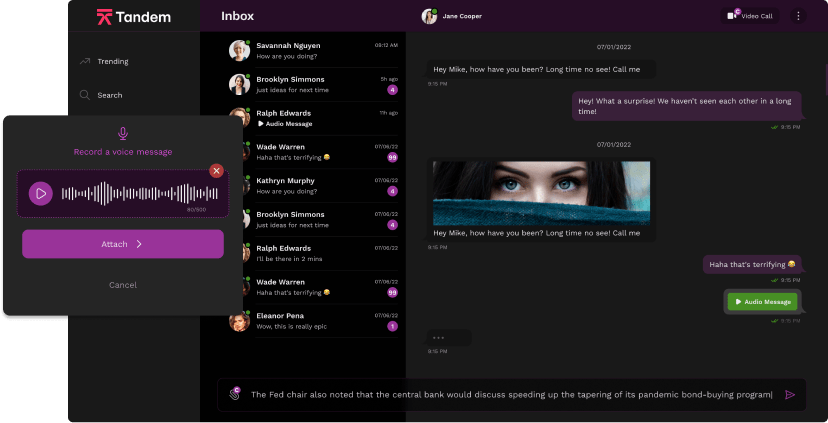Start a Video Call

coord(750,16)
